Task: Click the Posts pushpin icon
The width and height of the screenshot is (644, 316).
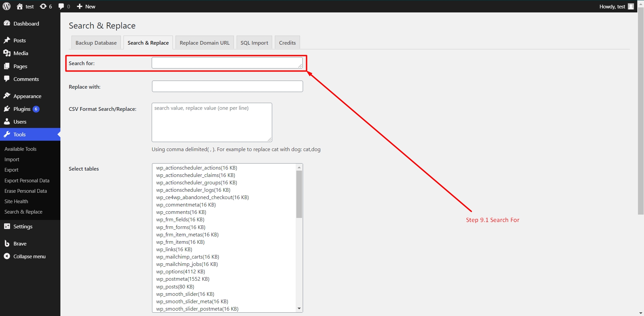Action: pyautogui.click(x=7, y=40)
